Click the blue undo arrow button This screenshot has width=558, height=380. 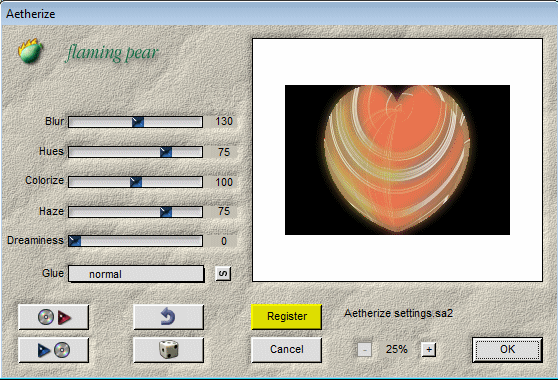(168, 317)
